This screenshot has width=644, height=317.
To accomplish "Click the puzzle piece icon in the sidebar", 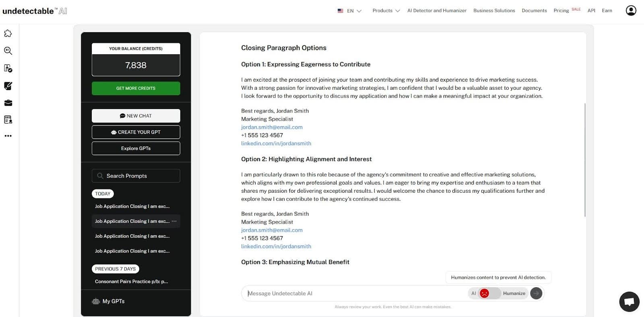I will (8, 33).
